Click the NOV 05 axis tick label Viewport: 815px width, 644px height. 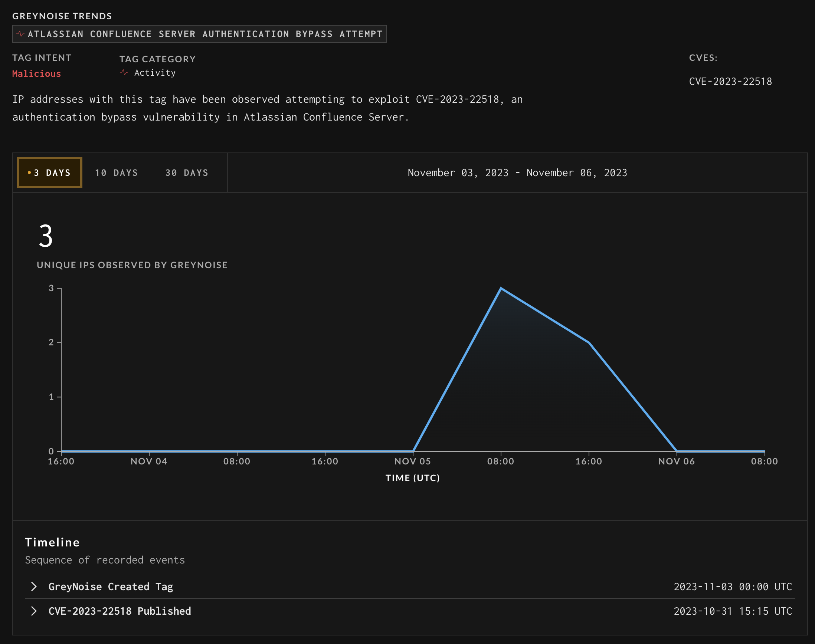coord(412,461)
